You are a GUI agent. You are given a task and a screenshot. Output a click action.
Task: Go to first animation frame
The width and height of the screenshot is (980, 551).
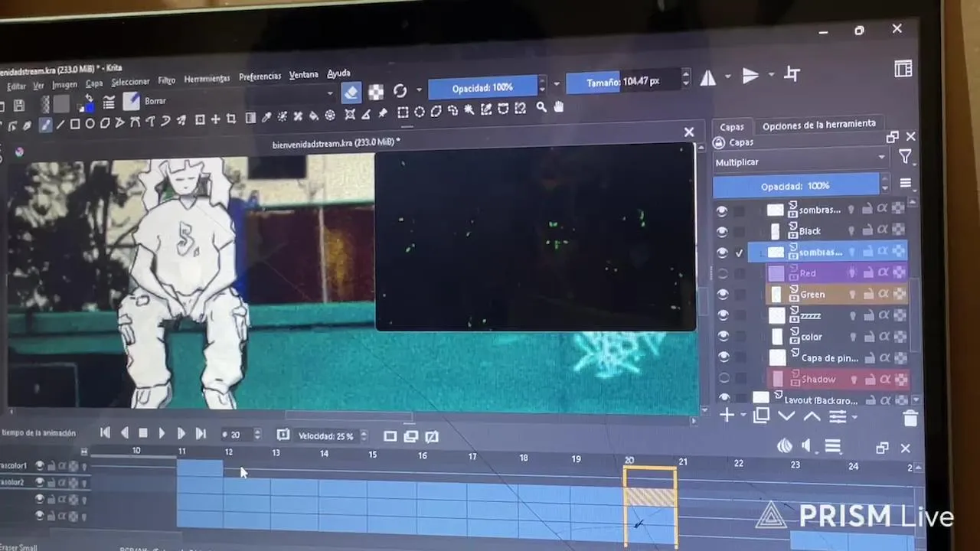tap(105, 433)
